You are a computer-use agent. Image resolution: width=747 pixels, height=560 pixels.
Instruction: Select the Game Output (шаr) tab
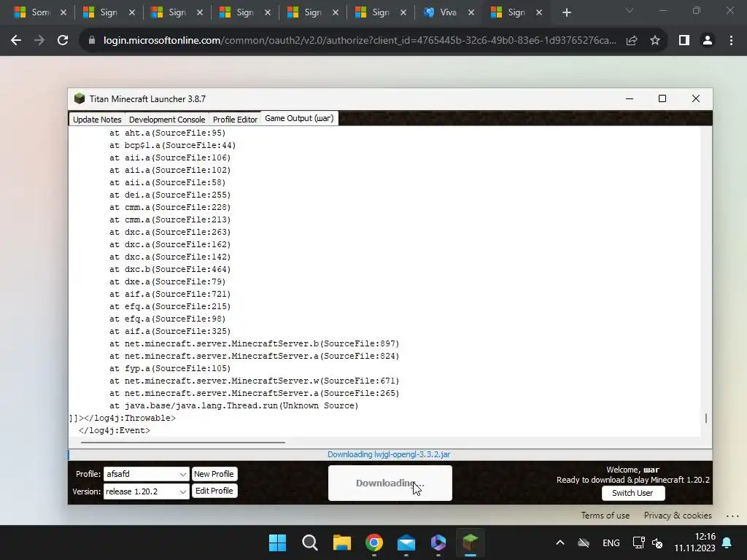pos(299,119)
